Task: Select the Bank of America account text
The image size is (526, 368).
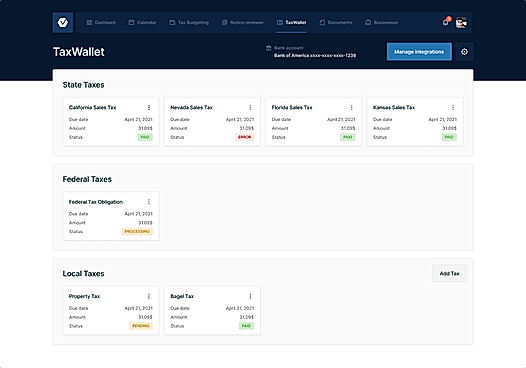Action: (x=315, y=55)
